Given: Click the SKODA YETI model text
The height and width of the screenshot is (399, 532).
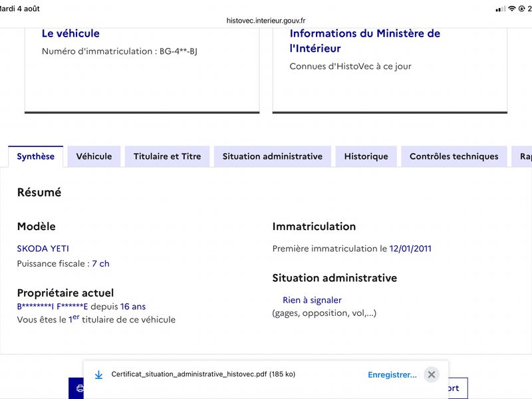Looking at the screenshot, I should pyautogui.click(x=43, y=249).
